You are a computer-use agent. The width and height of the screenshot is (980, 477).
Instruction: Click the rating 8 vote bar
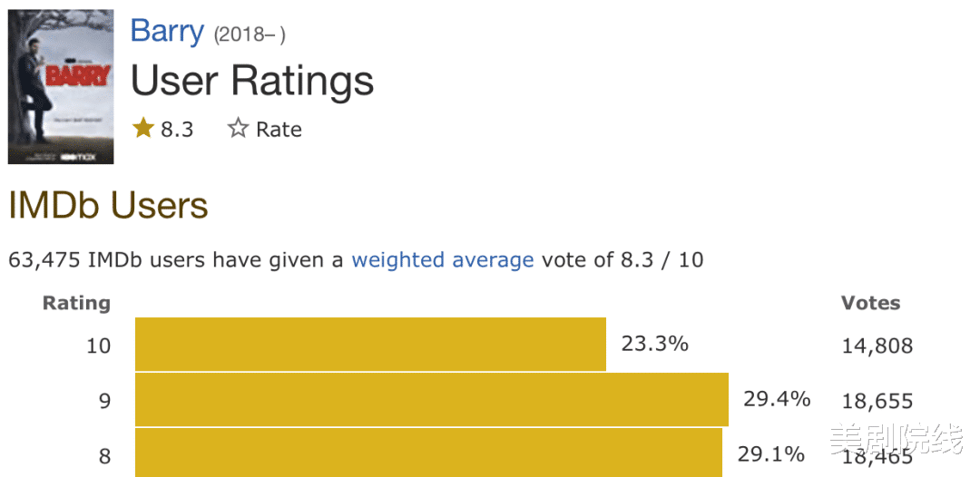[x=428, y=453]
